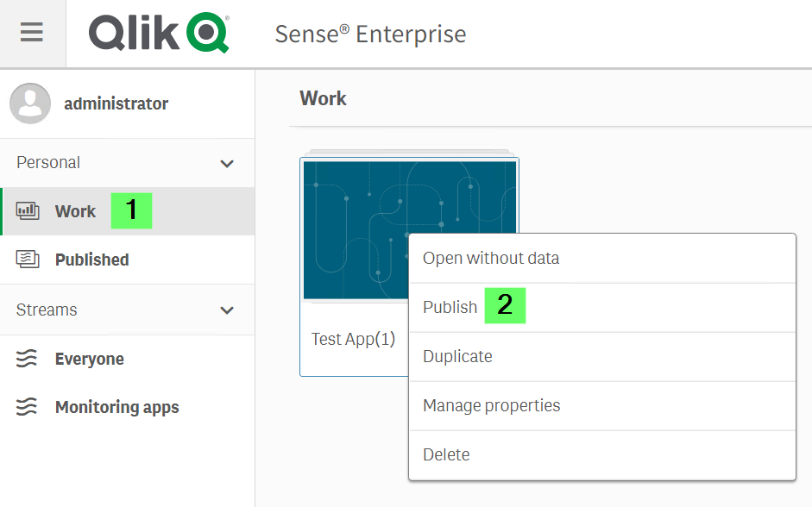Open the Everyone stream
Screen dimensions: 812x507
click(88, 358)
